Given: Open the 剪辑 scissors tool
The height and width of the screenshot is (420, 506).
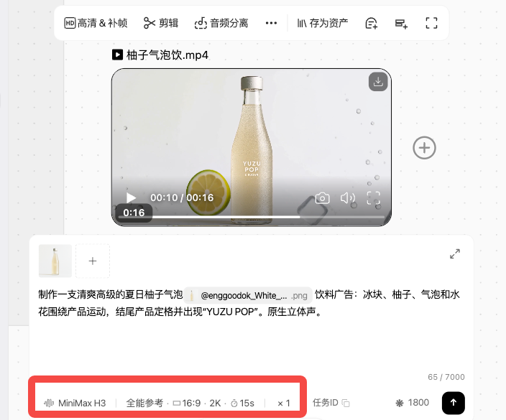Looking at the screenshot, I should click(x=161, y=23).
